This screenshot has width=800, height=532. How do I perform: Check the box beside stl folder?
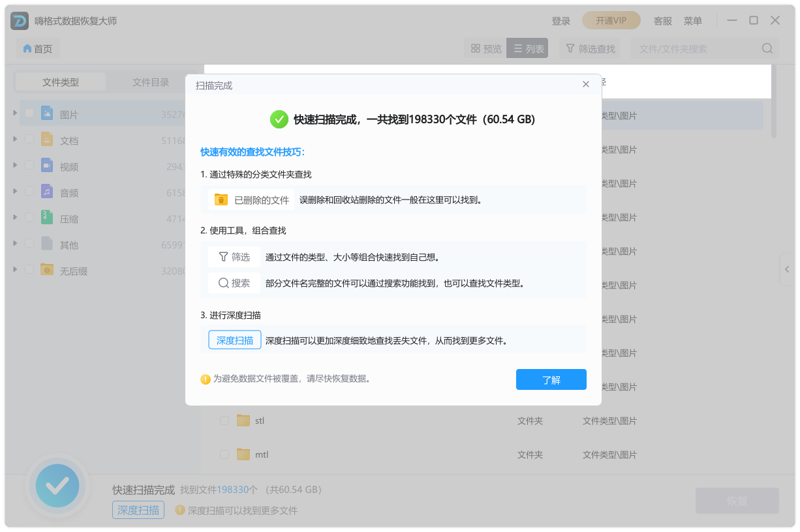(224, 421)
